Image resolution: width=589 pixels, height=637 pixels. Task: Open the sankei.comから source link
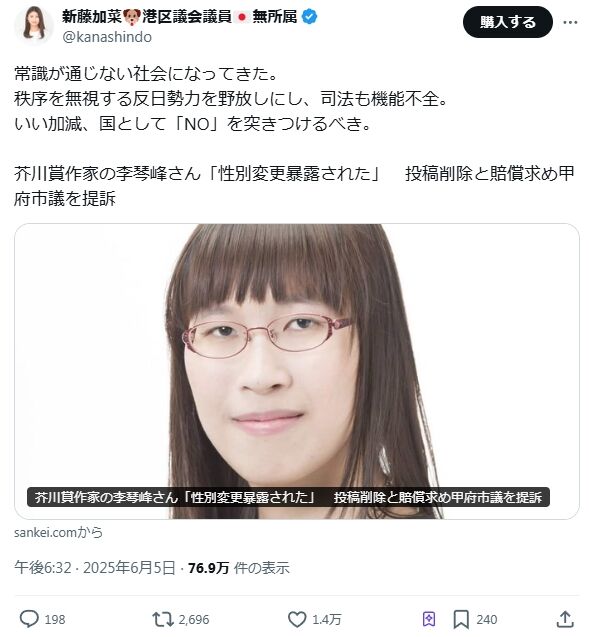tap(58, 532)
